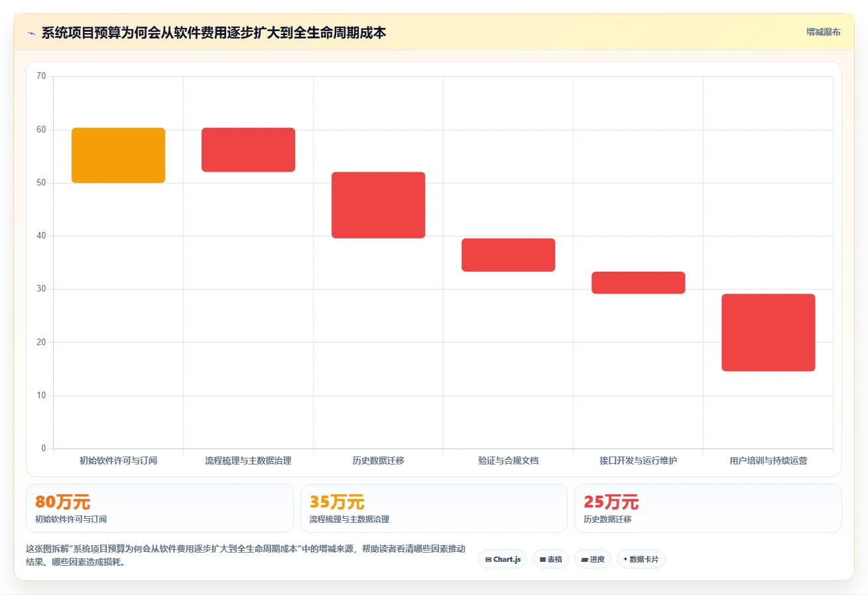The height and width of the screenshot is (595, 868).
Task: Click the red 用户培训与持续运营 bar
Action: [x=768, y=333]
